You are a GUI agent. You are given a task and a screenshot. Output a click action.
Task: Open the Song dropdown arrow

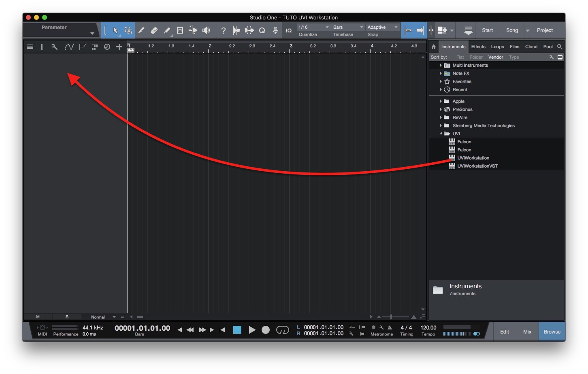pos(528,31)
